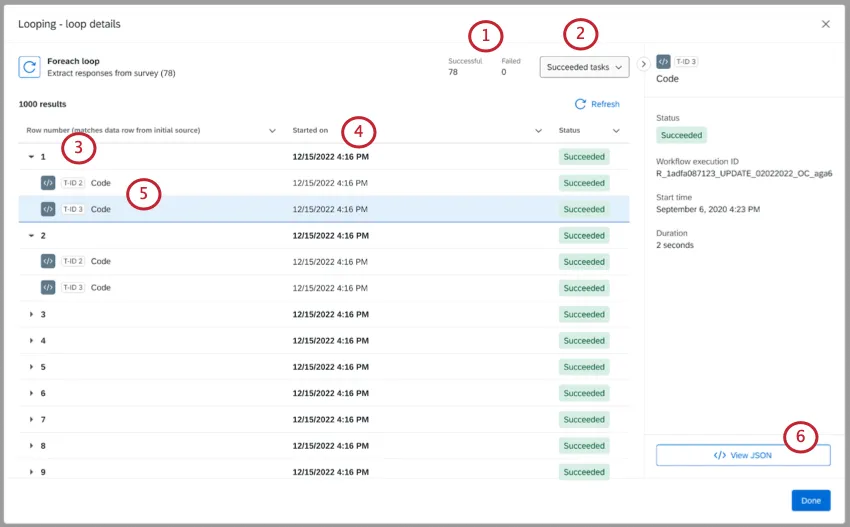Image resolution: width=850 pixels, height=527 pixels.
Task: Click the Done button
Action: pos(810,501)
